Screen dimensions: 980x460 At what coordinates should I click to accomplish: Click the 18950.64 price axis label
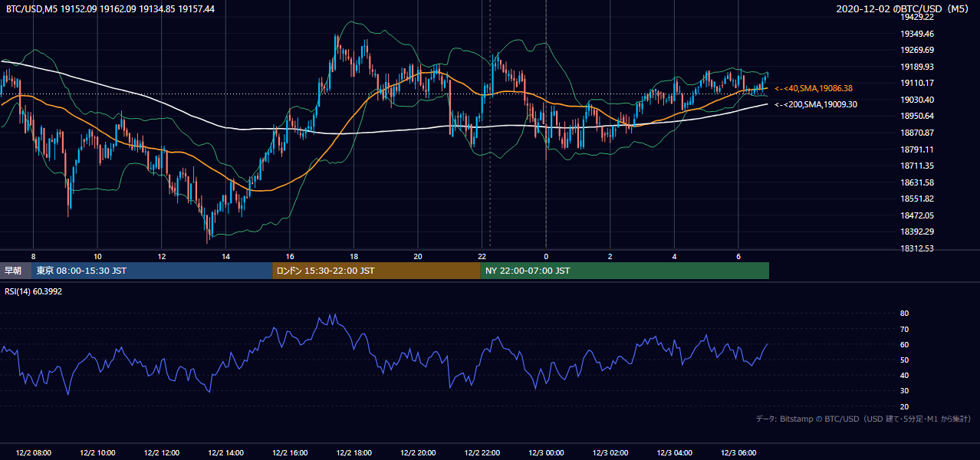click(x=917, y=116)
